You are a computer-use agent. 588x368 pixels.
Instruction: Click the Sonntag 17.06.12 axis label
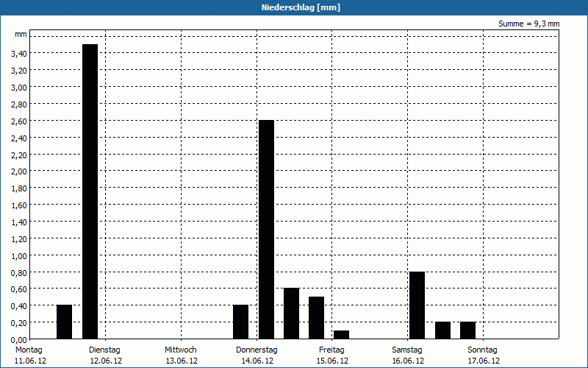click(x=483, y=355)
